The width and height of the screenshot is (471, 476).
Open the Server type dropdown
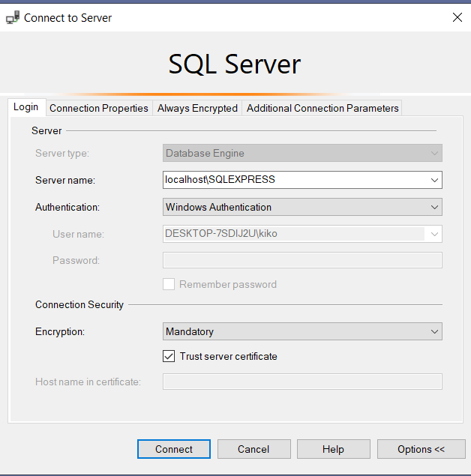(x=302, y=153)
